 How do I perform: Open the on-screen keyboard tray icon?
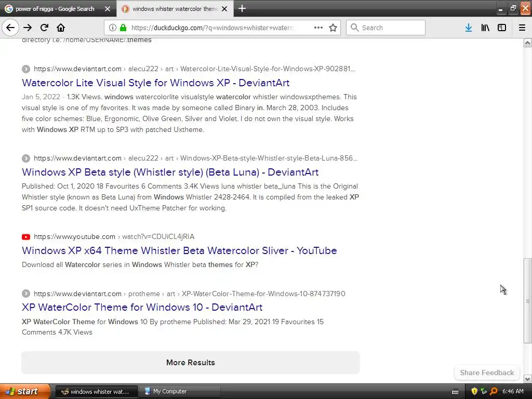(x=455, y=392)
